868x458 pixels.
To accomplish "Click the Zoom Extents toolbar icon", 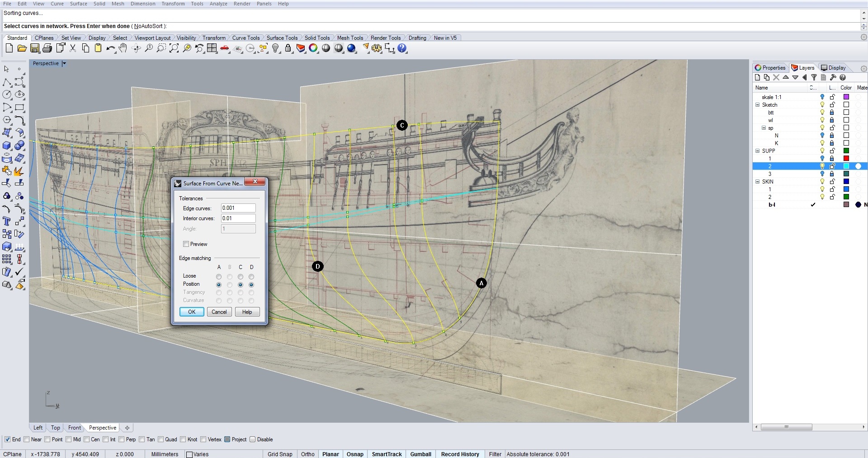I will [x=174, y=48].
